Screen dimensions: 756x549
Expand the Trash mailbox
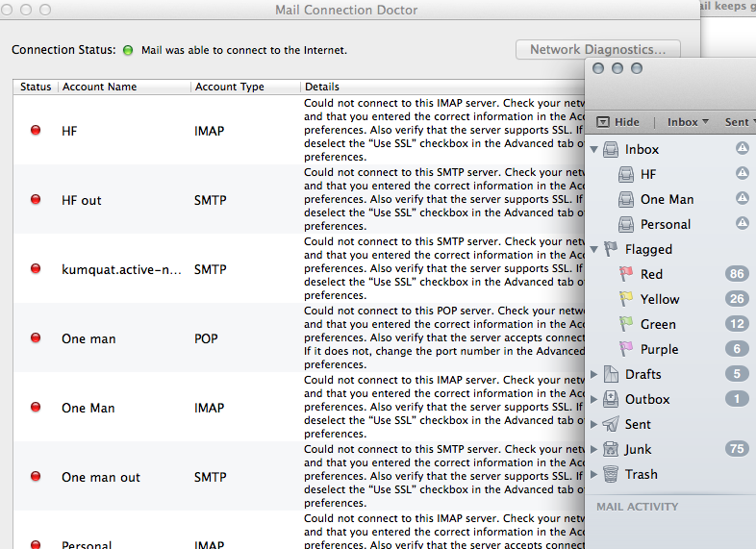pyautogui.click(x=594, y=474)
